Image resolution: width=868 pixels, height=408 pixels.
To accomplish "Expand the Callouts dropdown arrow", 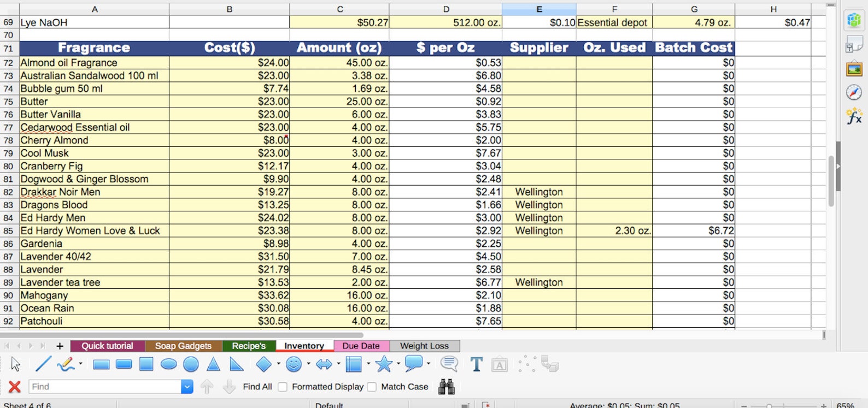I will pos(428,364).
